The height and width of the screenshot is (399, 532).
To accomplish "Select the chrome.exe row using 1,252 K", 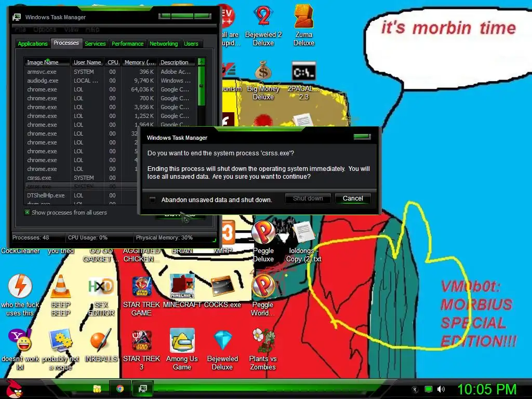I will click(x=110, y=116).
